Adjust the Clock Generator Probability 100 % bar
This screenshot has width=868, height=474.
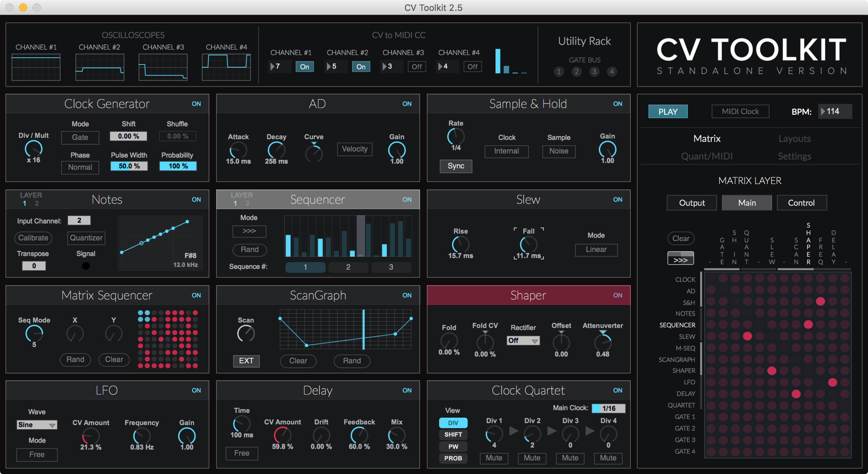(178, 166)
